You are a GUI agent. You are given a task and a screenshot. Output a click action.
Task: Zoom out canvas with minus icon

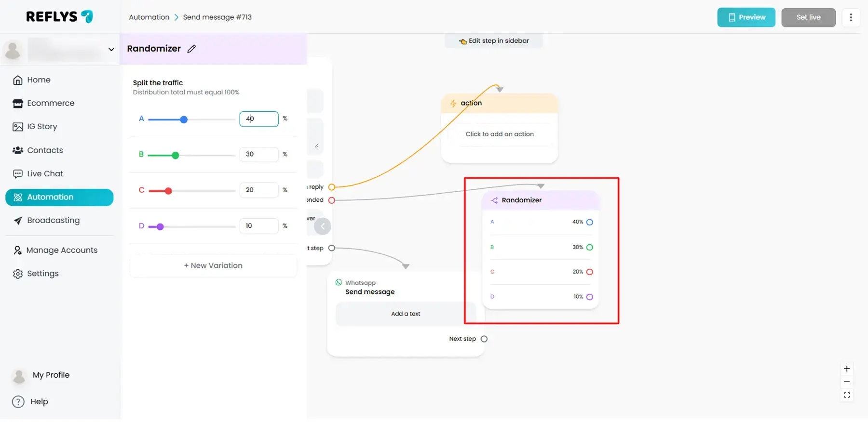pyautogui.click(x=847, y=382)
